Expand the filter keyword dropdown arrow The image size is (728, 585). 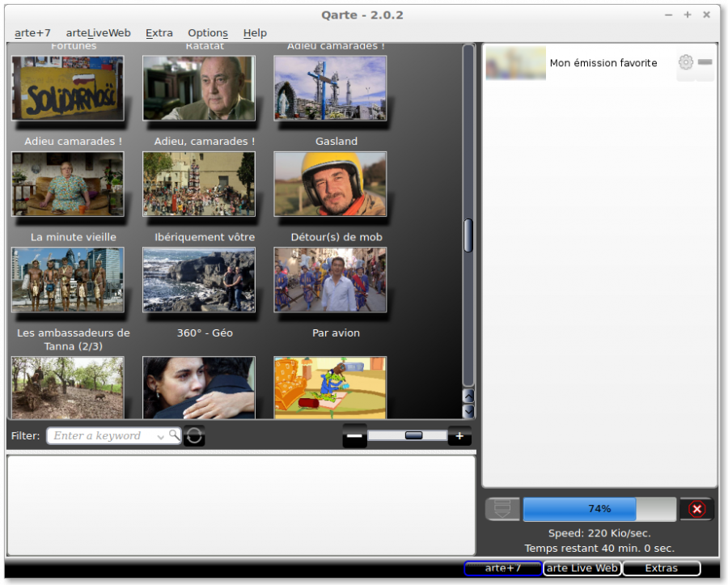161,437
